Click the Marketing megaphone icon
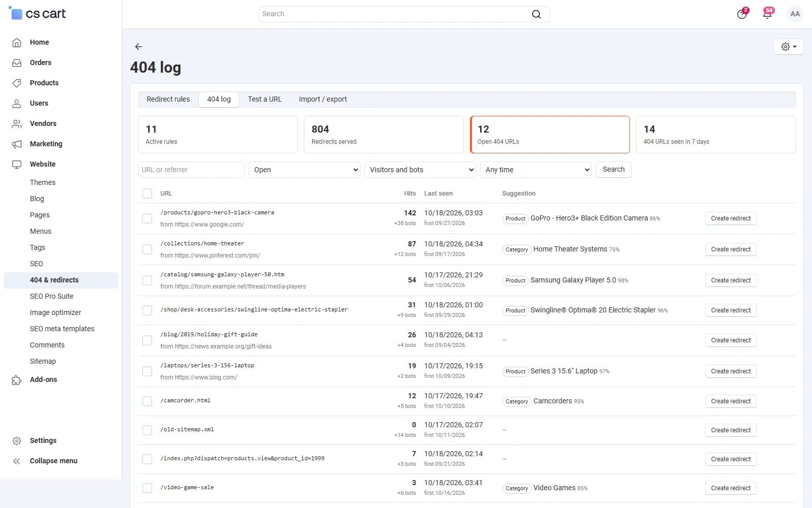The height and width of the screenshot is (508, 812). [x=17, y=144]
